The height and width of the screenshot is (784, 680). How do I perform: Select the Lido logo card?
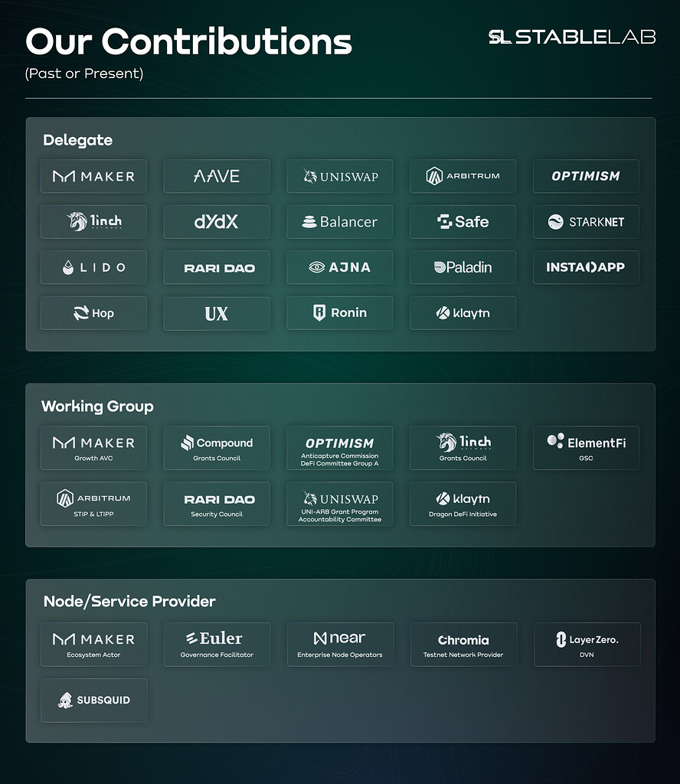pos(93,268)
